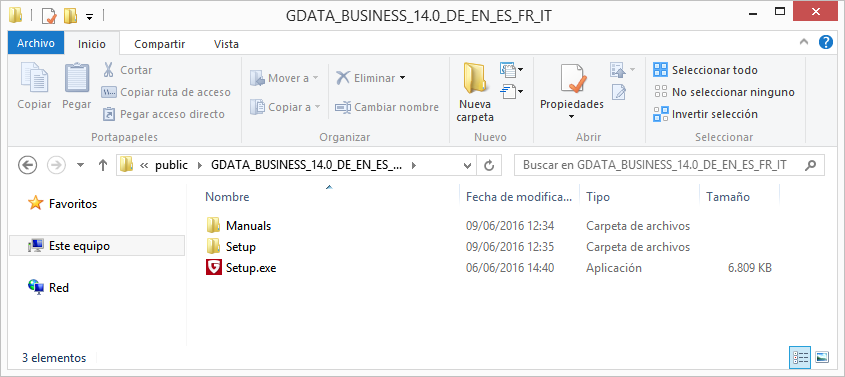Open the Vista ribbon tab

click(226, 44)
